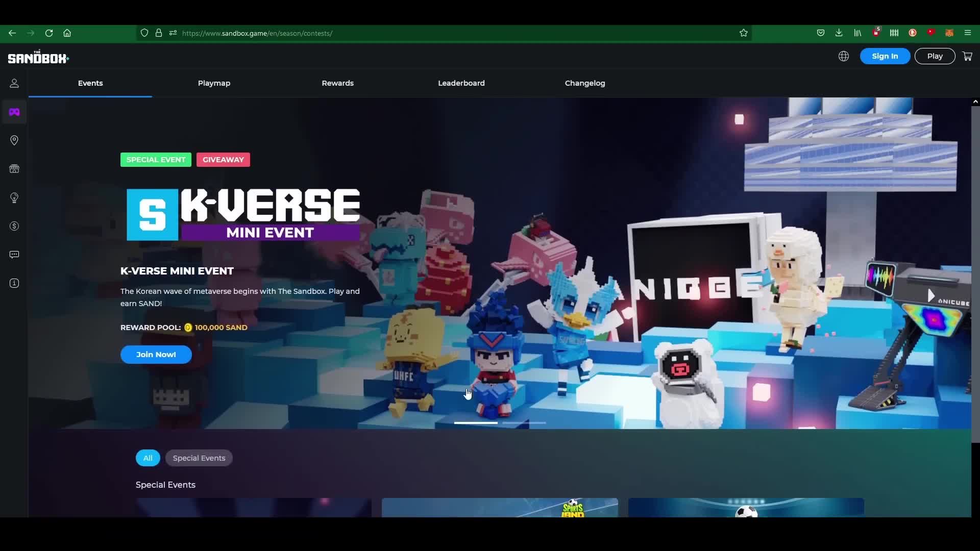Switch to the Playmap tab

[214, 83]
